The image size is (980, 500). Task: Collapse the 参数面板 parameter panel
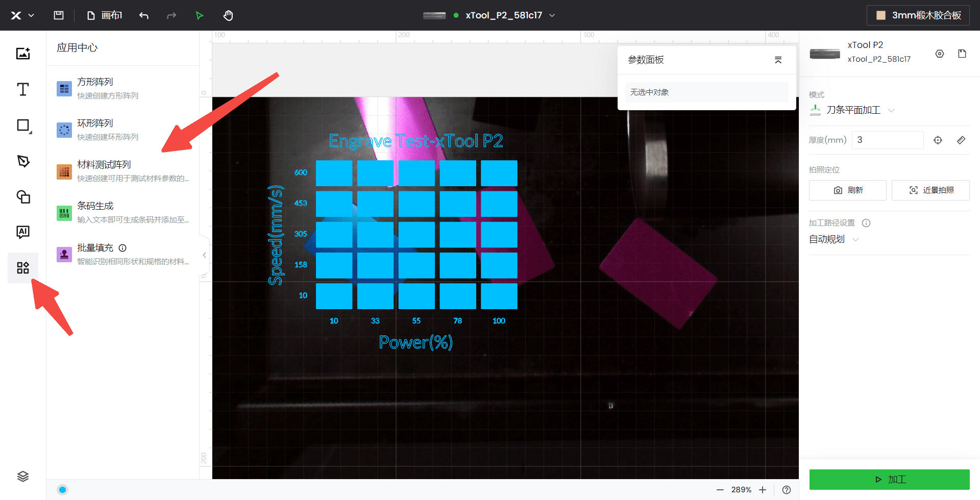tap(778, 60)
